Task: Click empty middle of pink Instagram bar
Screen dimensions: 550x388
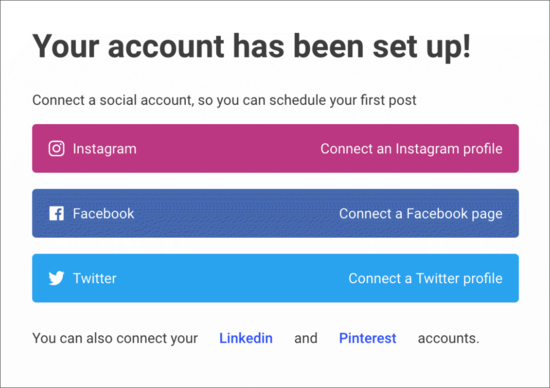Action: pos(228,148)
